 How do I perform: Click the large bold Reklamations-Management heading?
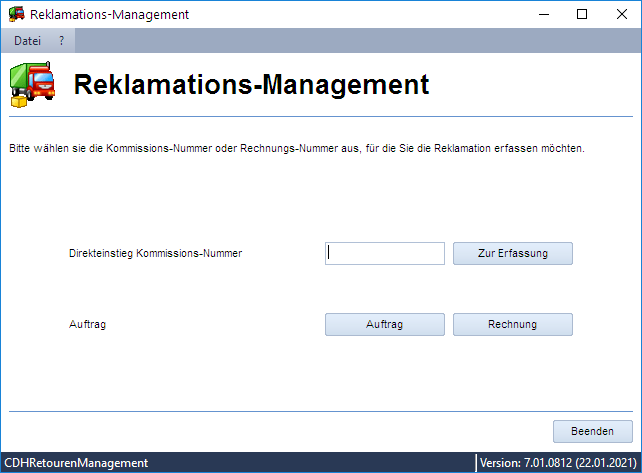tap(251, 85)
